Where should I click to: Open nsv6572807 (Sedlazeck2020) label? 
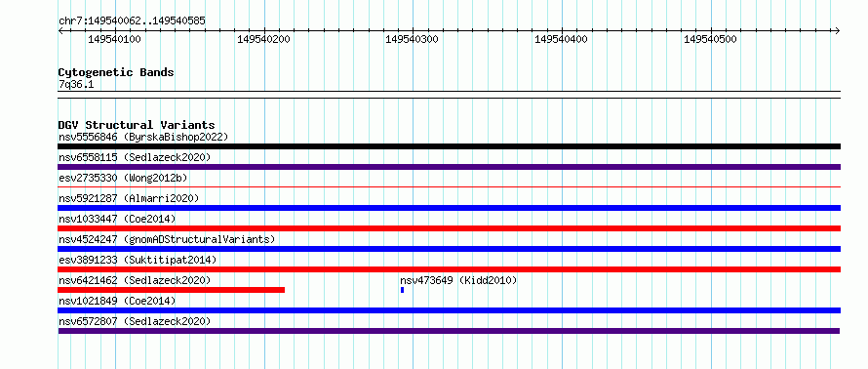(135, 321)
